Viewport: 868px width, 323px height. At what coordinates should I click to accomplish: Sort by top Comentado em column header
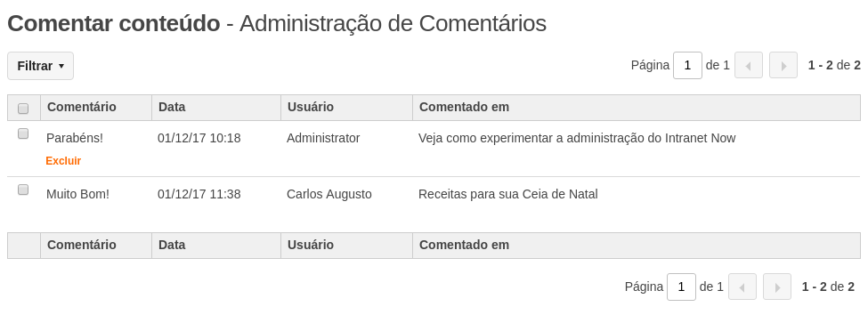click(464, 107)
